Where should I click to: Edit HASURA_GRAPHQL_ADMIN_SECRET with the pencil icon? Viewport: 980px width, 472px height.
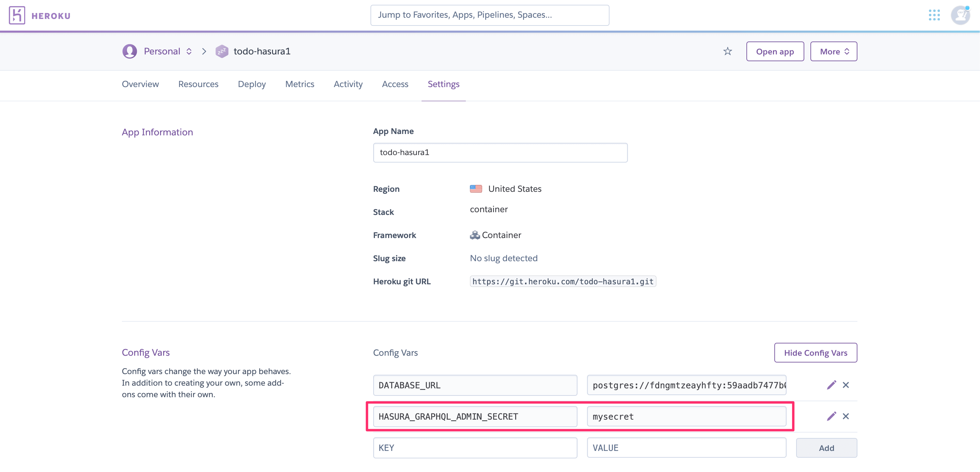click(x=831, y=416)
